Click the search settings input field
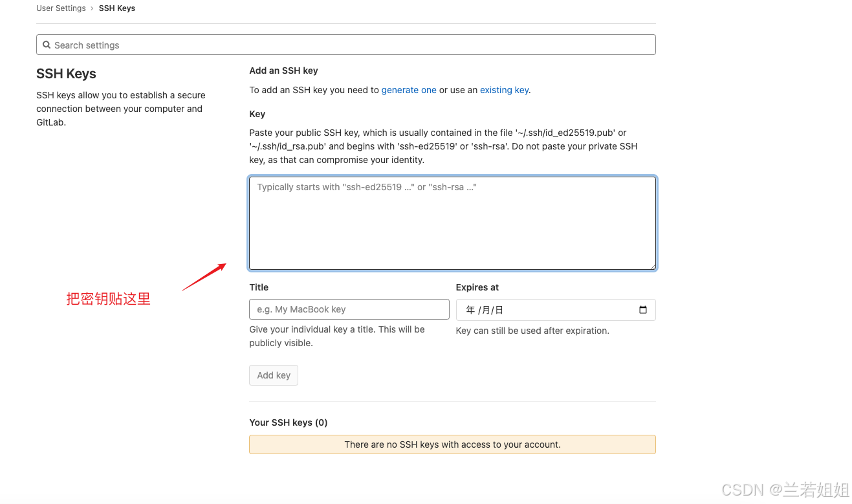The width and height of the screenshot is (852, 504). coord(259,45)
